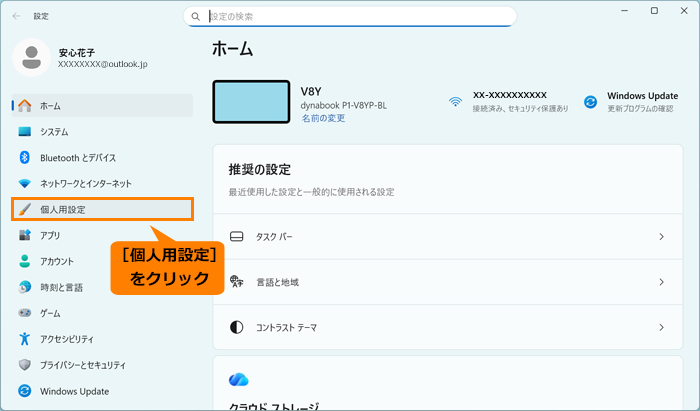This screenshot has height=411, width=700.
Task: Click the search magnifier icon
Action: [196, 17]
